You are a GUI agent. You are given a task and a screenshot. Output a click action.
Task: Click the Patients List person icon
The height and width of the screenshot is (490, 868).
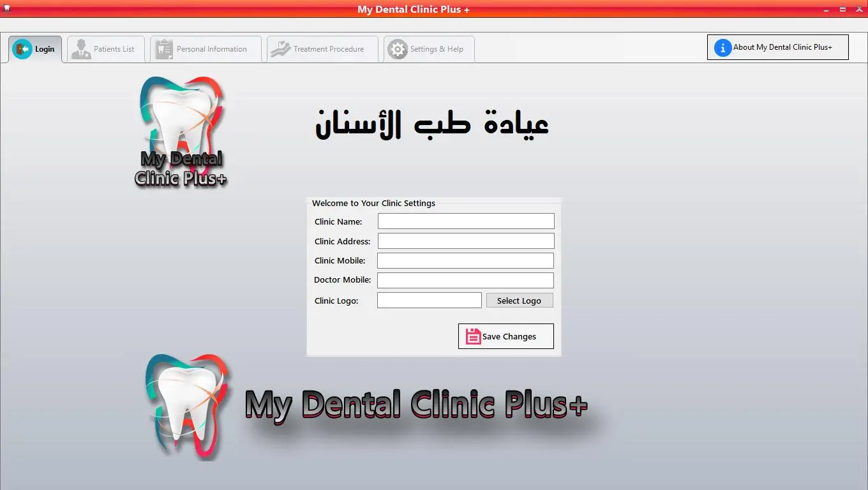click(81, 49)
